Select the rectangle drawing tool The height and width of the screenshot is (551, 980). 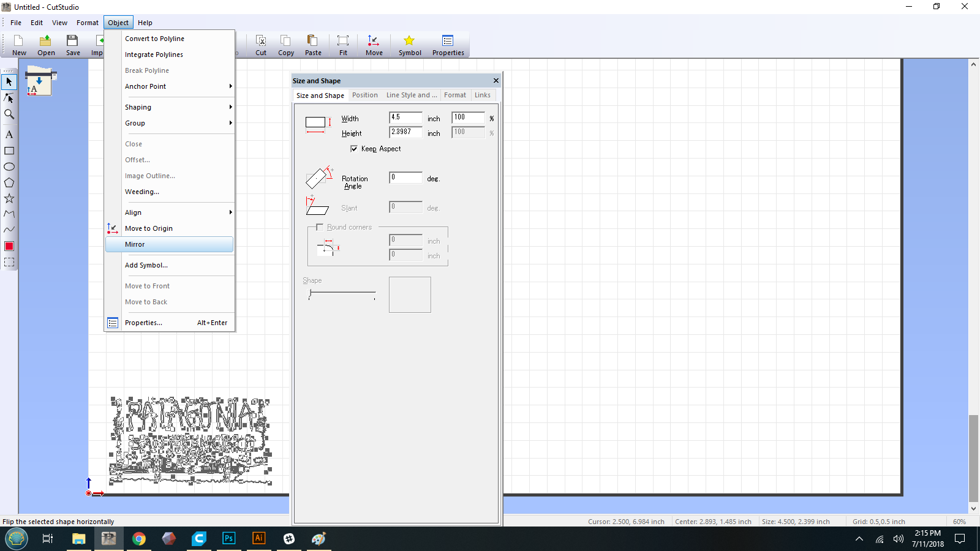tap(9, 151)
